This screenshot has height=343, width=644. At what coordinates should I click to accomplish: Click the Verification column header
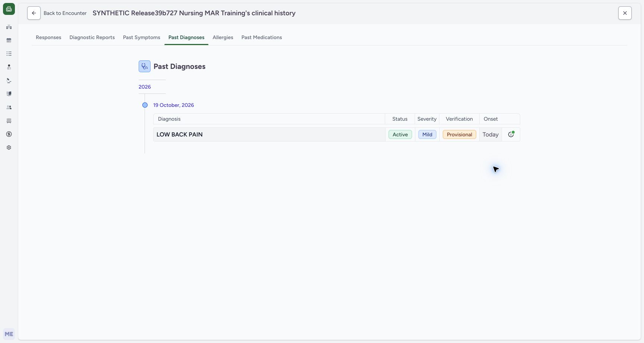pos(459,119)
